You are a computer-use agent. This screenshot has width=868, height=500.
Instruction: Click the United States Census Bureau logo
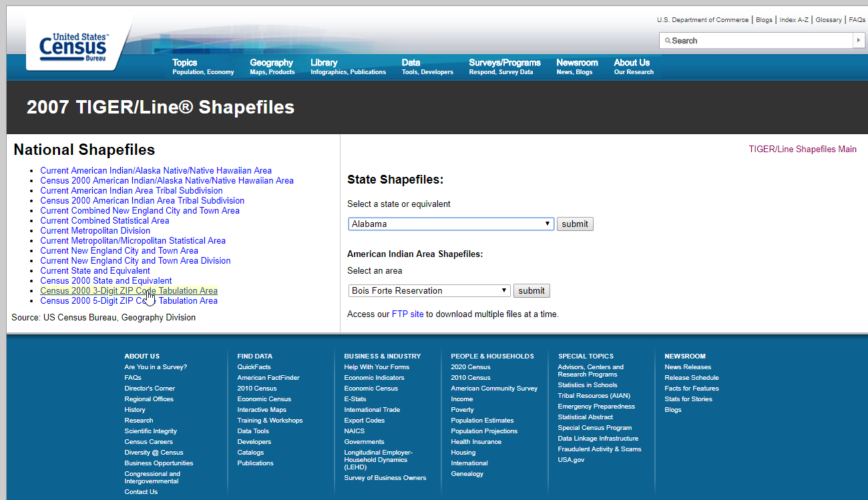point(73,47)
